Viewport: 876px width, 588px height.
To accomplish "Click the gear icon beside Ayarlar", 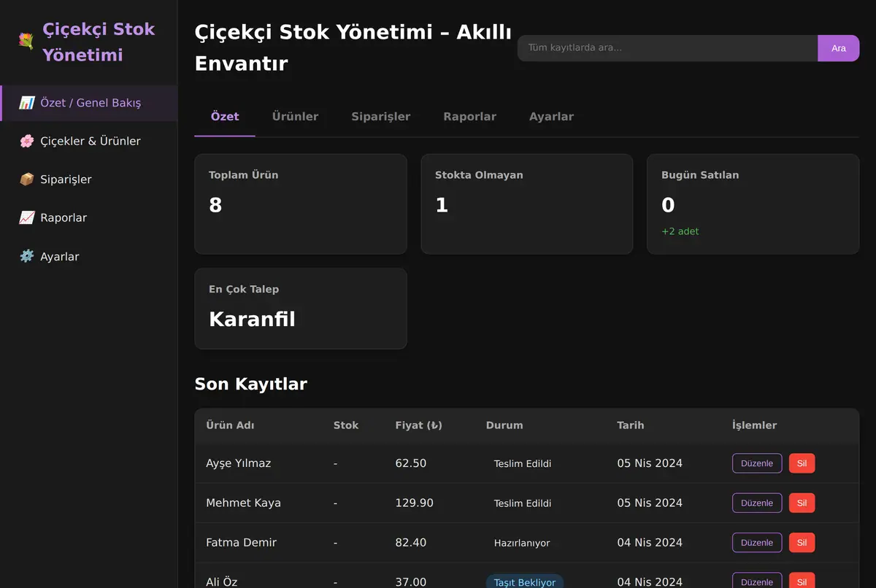I will (26, 257).
